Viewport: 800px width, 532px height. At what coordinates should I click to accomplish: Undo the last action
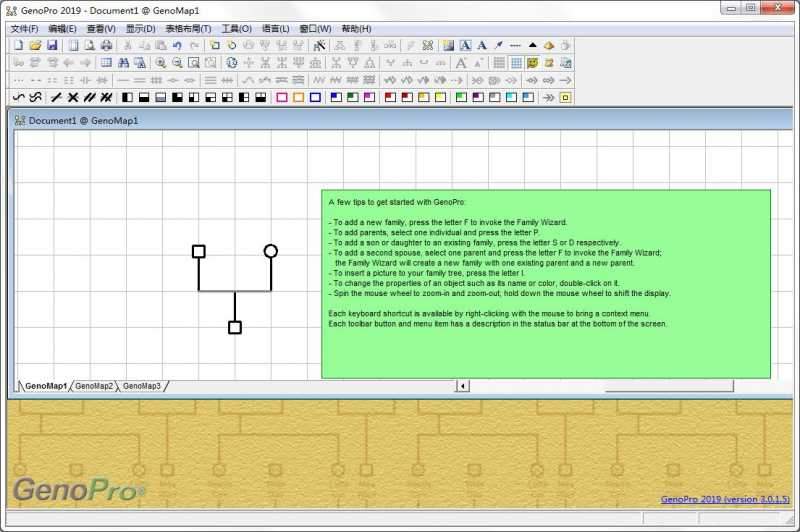(177, 45)
